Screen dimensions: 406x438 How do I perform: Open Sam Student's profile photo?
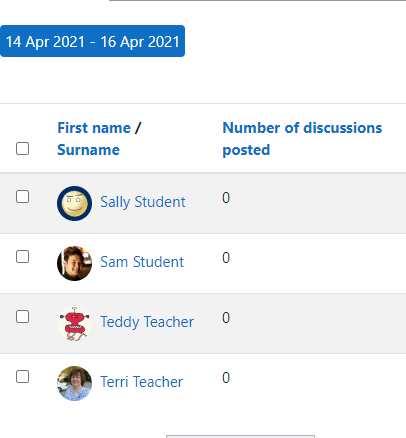[x=74, y=263]
